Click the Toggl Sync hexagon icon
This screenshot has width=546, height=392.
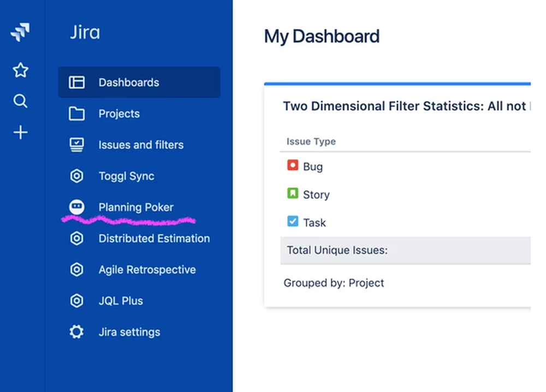[x=76, y=176]
